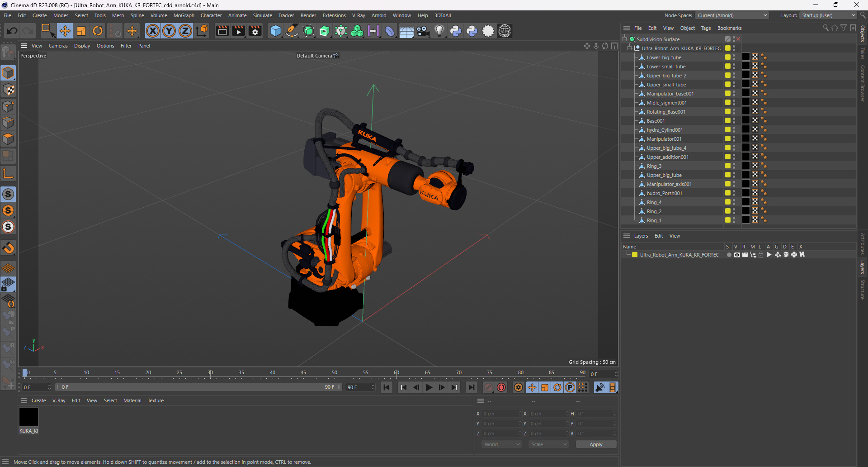868x467 pixels.
Task: Click the first Python script icon
Action: click(x=456, y=31)
